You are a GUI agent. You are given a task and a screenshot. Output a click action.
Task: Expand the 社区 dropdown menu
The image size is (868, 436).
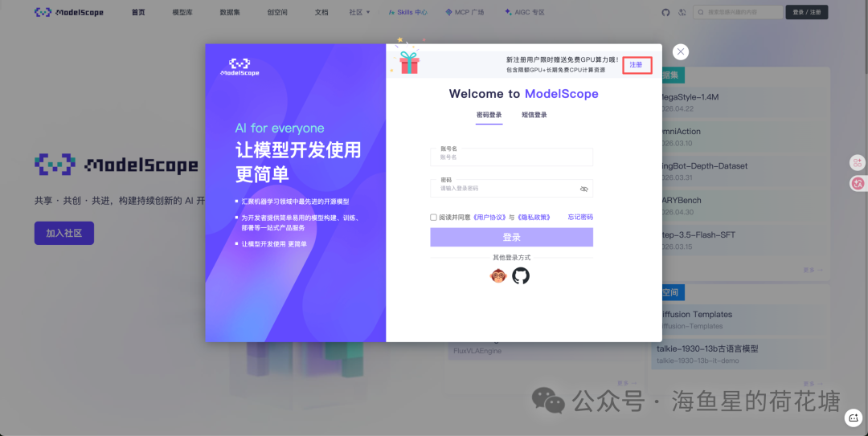[x=359, y=12]
